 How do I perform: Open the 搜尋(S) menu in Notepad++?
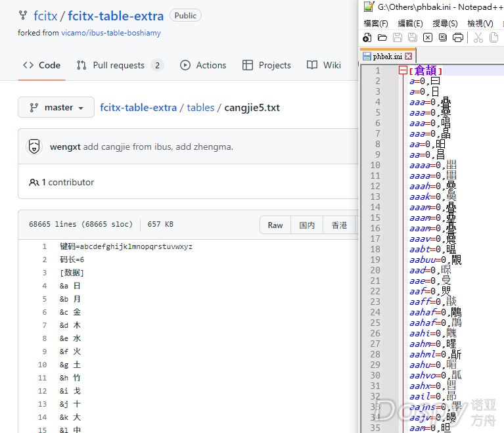[x=445, y=24]
